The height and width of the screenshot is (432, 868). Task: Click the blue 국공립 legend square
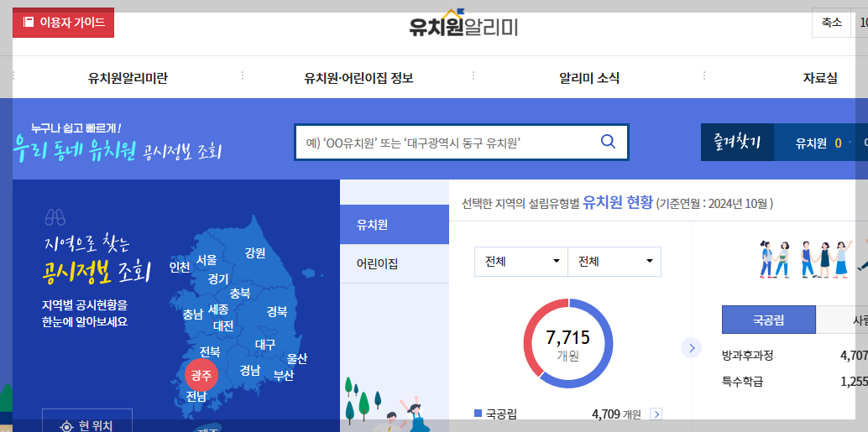point(478,414)
